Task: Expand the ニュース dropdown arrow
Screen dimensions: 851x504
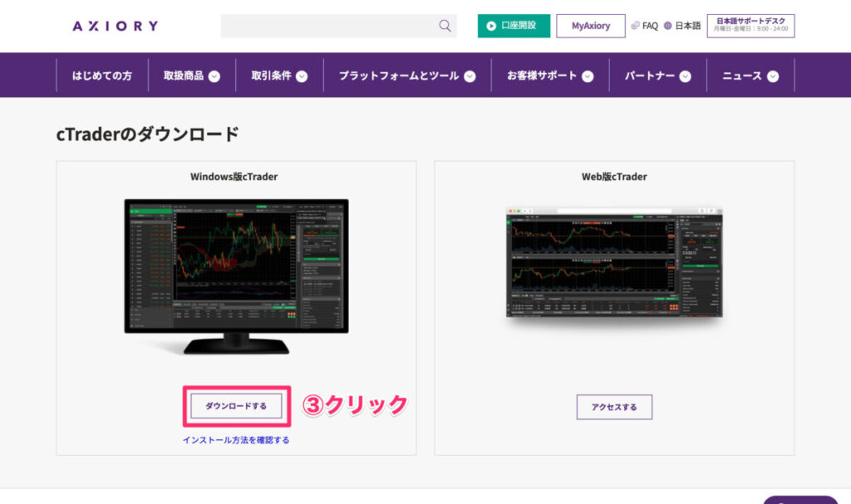Action: click(x=773, y=76)
